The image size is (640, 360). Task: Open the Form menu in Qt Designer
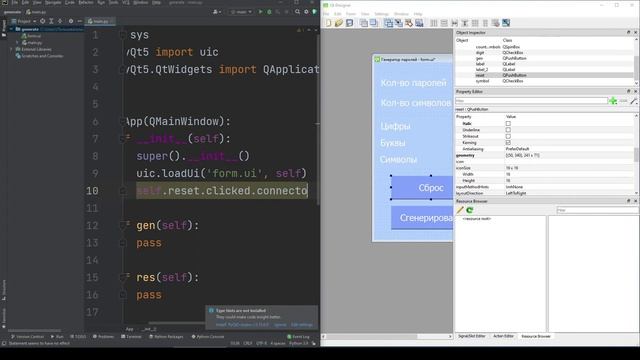pos(351,14)
